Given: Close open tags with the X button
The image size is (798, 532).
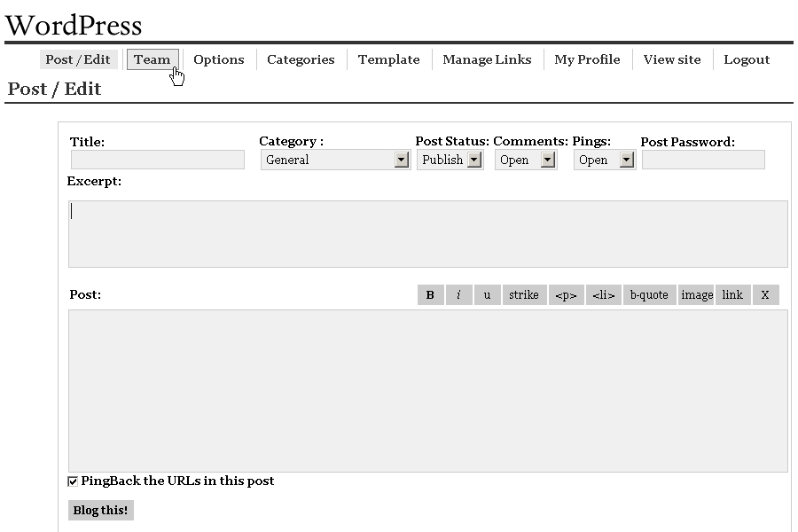Looking at the screenshot, I should [x=765, y=295].
